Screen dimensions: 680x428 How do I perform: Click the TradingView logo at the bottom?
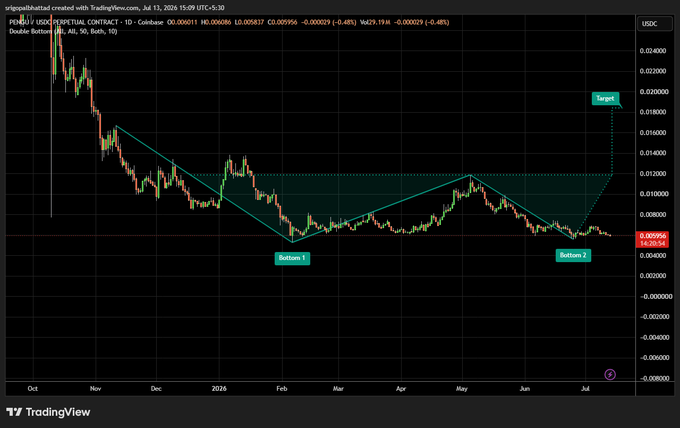pyautogui.click(x=48, y=412)
